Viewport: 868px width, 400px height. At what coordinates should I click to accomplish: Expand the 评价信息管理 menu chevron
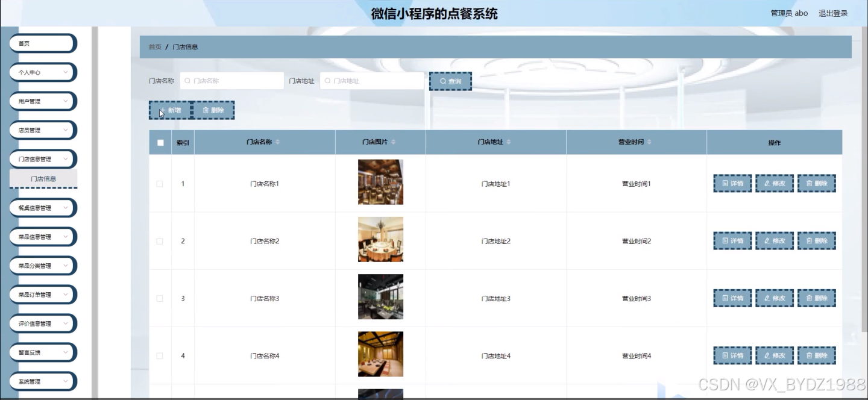66,323
